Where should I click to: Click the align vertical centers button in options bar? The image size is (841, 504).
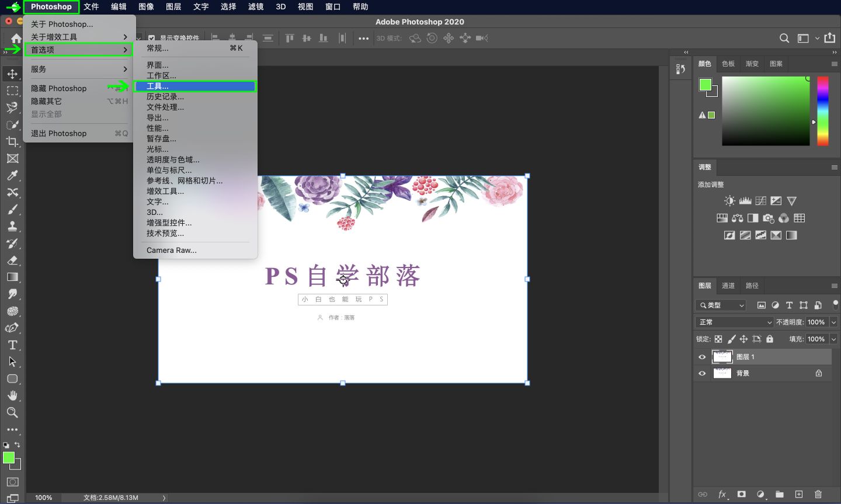pyautogui.click(x=306, y=38)
